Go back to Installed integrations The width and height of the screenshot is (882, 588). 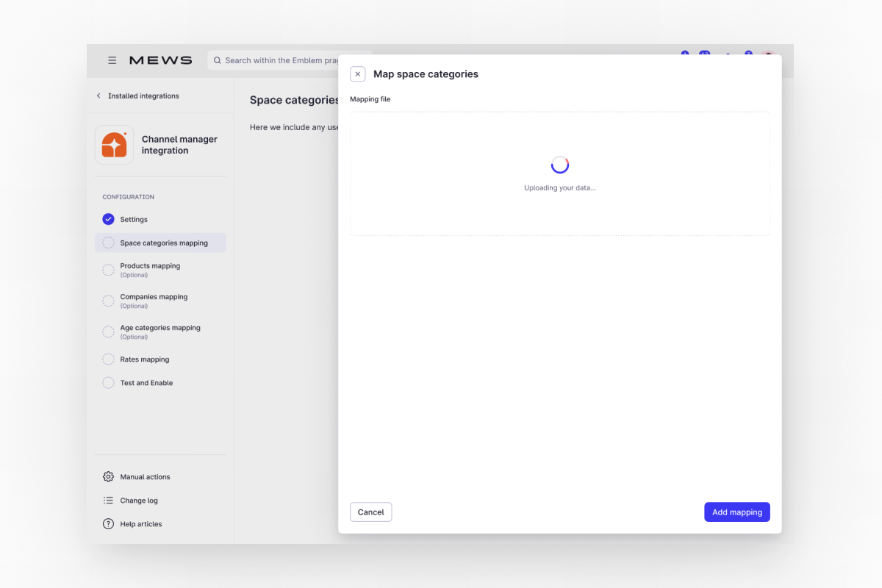[x=138, y=96]
